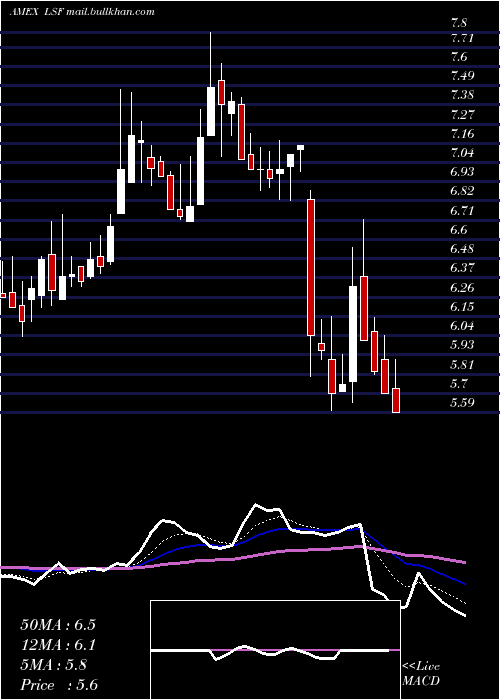500x700 pixels.
Task: Select the 7.6 price axis label
Action: (460, 57)
